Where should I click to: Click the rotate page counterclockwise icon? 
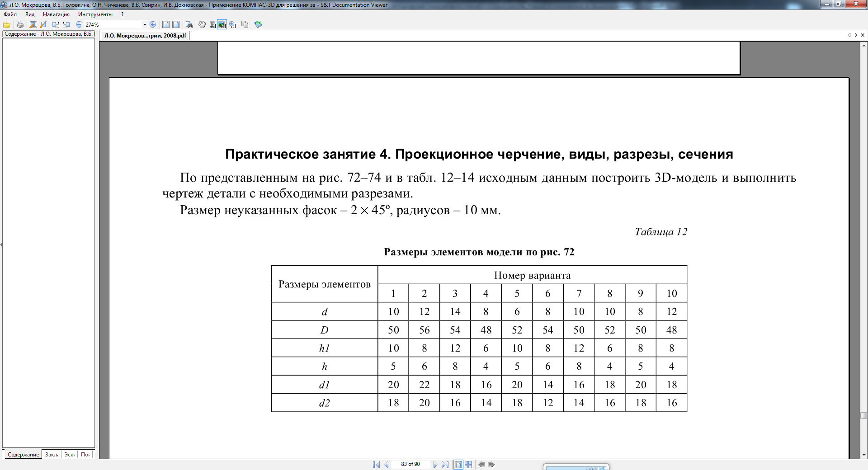66,24
